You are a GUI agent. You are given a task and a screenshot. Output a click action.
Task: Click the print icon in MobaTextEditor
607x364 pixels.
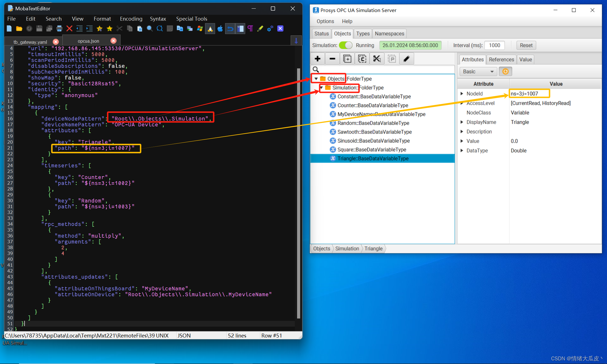coord(59,28)
